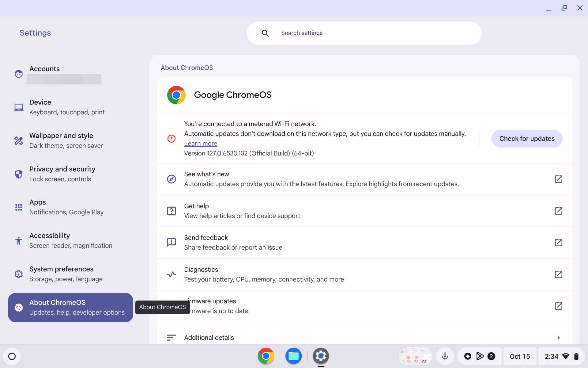Open See what's new external link
Viewport: 588px width, 368px height.
click(x=558, y=179)
